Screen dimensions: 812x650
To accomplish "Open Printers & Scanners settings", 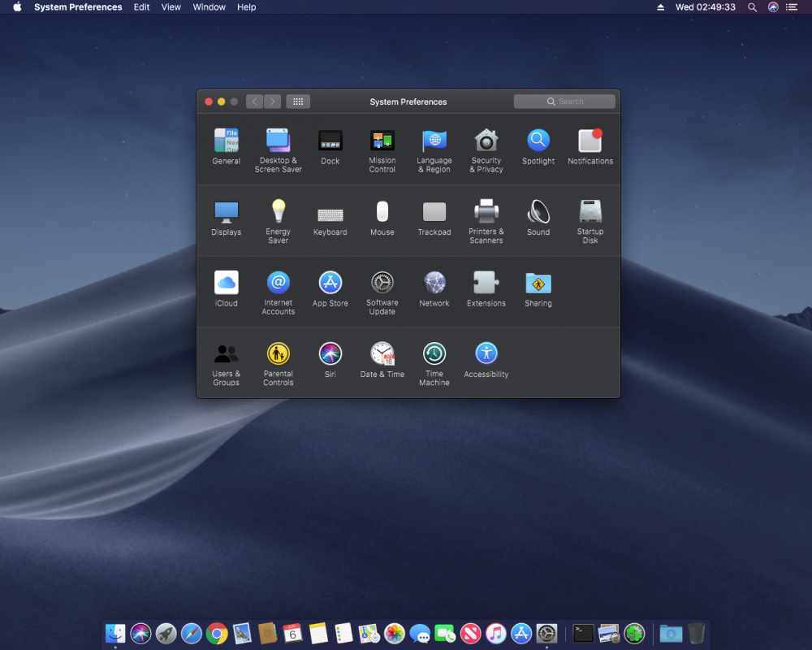I will click(486, 221).
